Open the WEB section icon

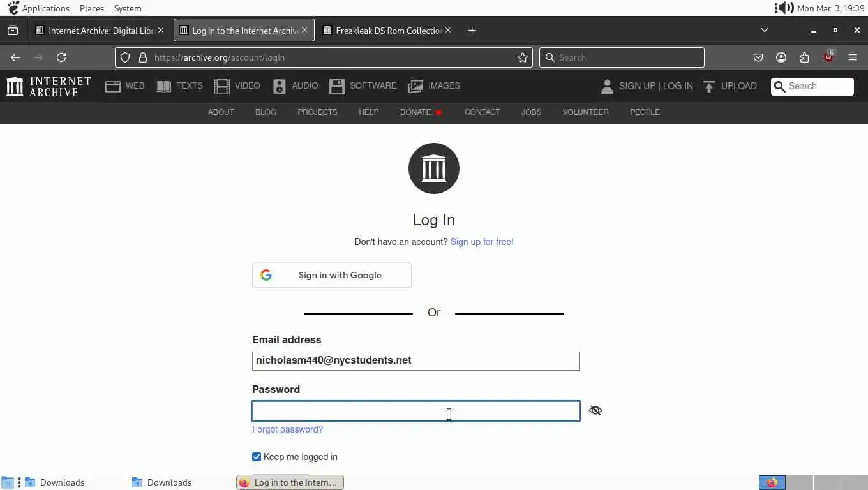click(x=113, y=86)
